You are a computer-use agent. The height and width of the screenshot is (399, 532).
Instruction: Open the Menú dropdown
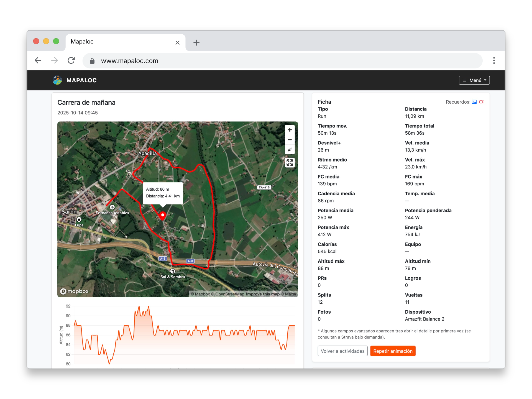(474, 80)
